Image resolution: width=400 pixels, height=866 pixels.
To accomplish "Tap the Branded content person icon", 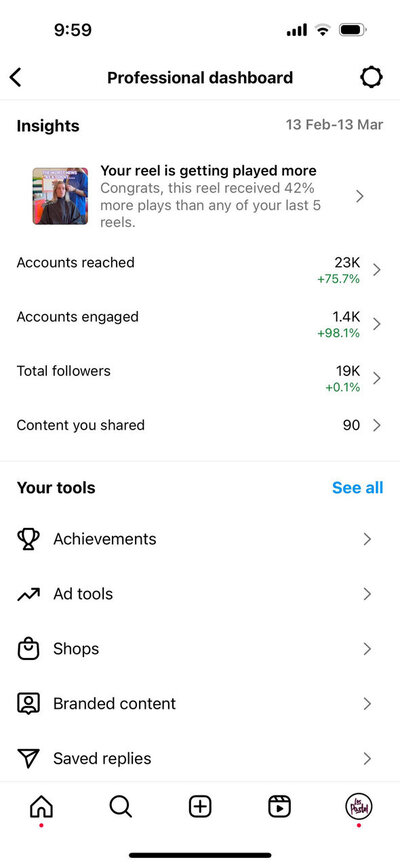I will click(x=28, y=704).
